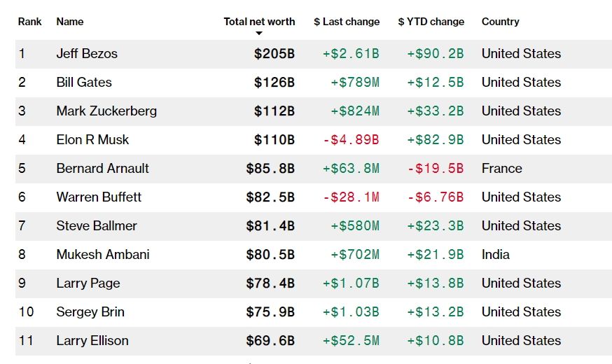Sort table by Name header
This screenshot has height=364, width=612.
70,22
